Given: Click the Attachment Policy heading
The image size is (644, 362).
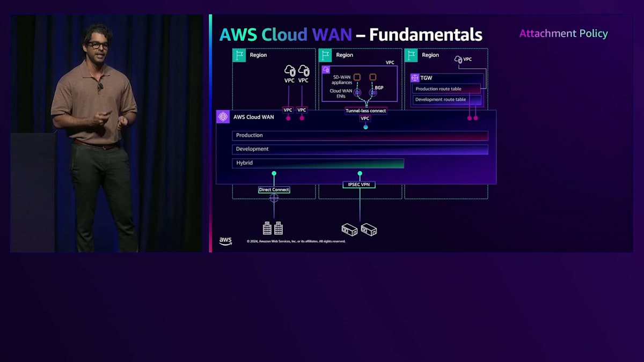Looking at the screenshot, I should click(x=563, y=33).
